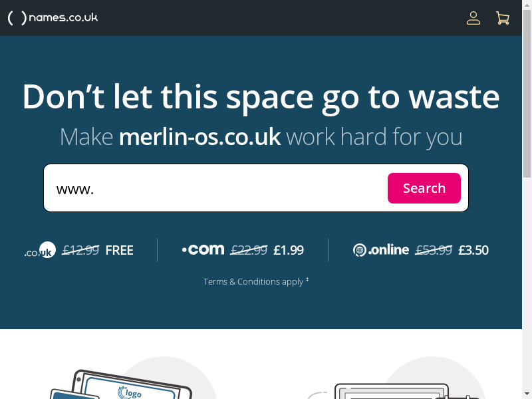Click the crossed-out £12.99 price
532x399 pixels.
80,251
